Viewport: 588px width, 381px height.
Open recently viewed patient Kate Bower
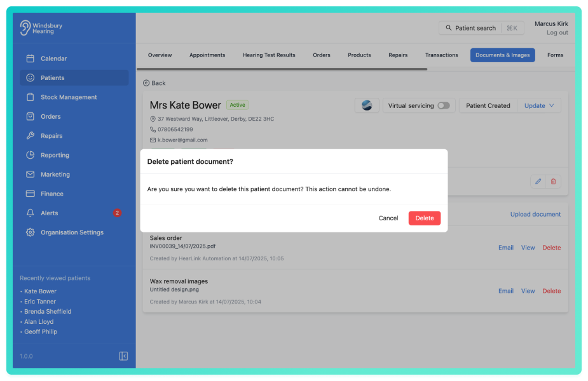(40, 291)
